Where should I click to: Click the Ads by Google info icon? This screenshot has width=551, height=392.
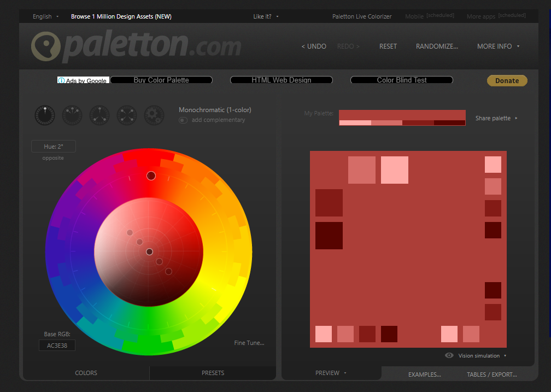pos(61,80)
